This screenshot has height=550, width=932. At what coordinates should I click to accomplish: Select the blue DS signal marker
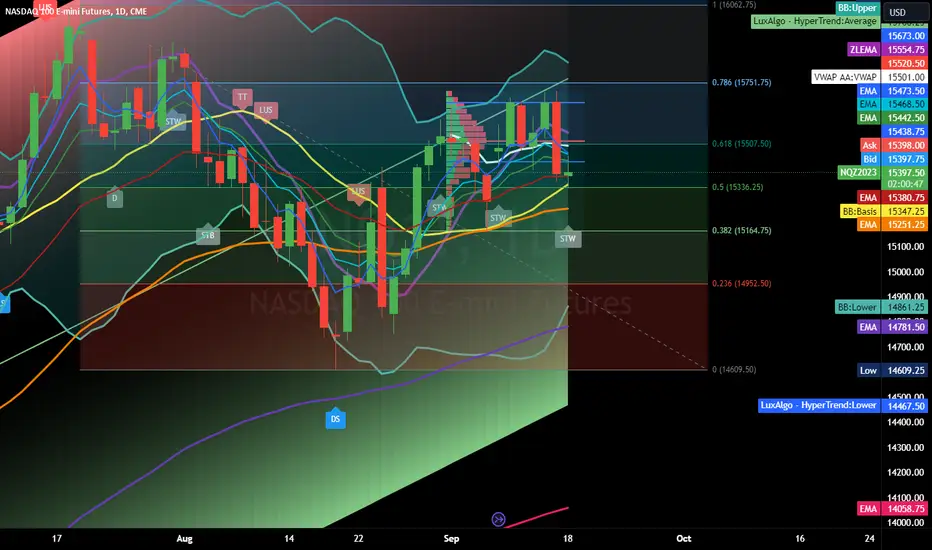(x=335, y=419)
